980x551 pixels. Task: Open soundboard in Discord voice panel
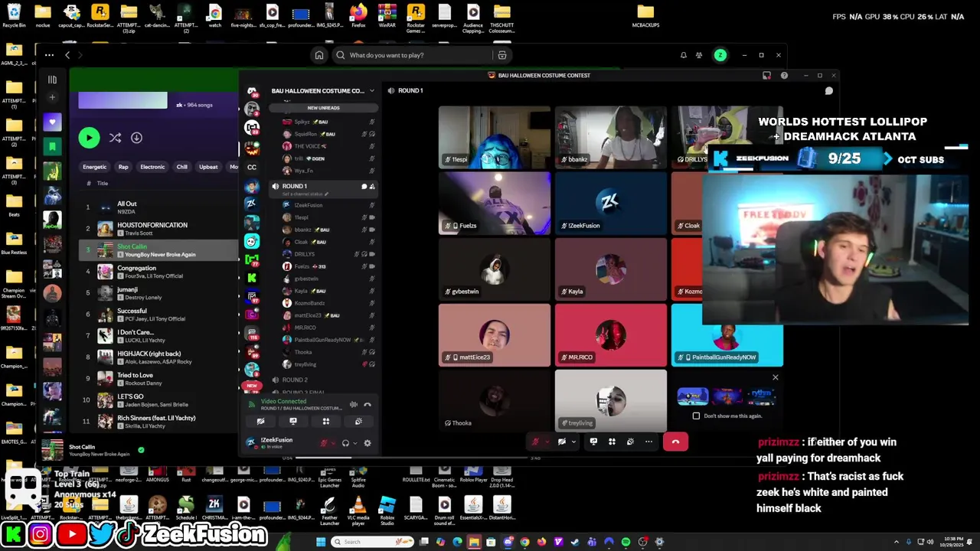point(358,421)
